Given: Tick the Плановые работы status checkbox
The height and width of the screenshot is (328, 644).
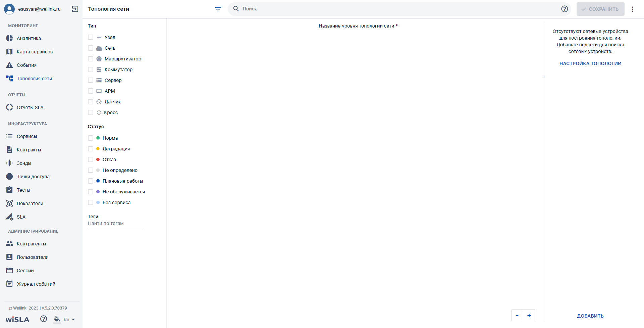Looking at the screenshot, I should pyautogui.click(x=91, y=181).
